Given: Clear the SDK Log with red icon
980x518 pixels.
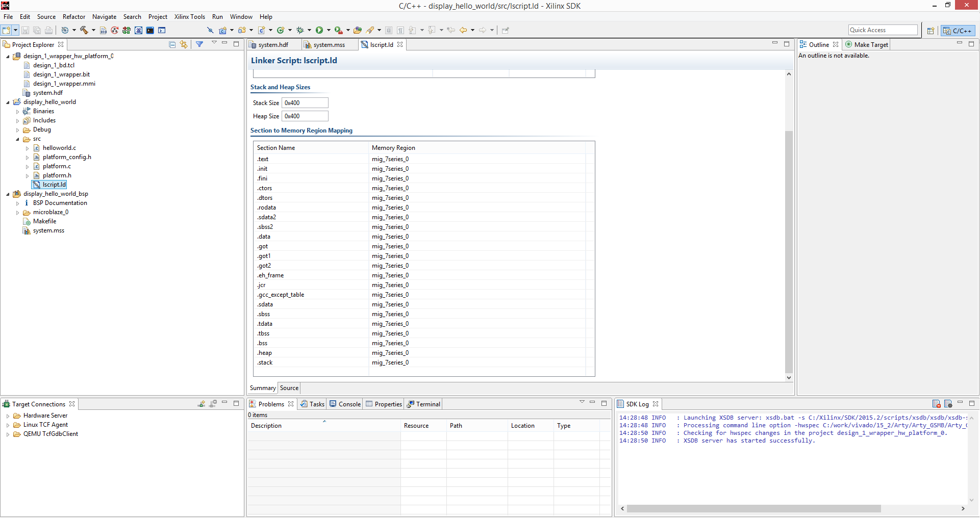Looking at the screenshot, I should [x=936, y=404].
